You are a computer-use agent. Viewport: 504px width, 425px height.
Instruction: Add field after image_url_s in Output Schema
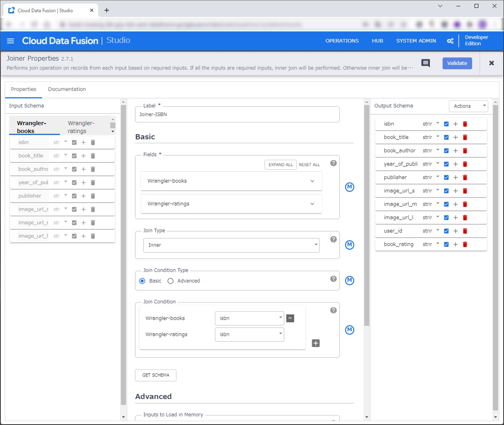coord(456,191)
